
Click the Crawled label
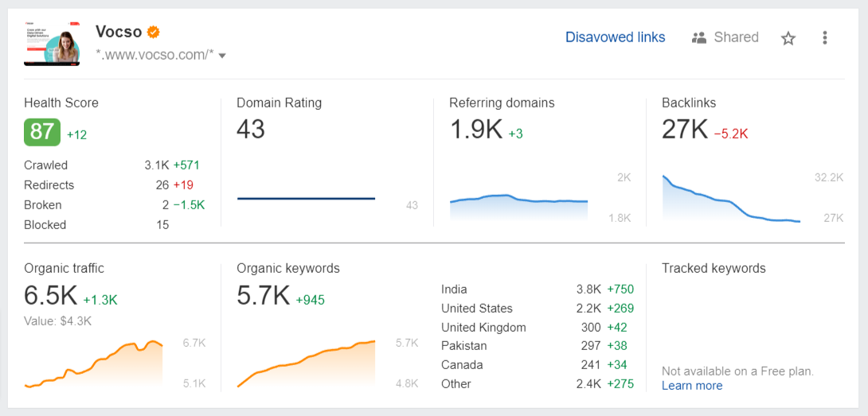(x=46, y=165)
